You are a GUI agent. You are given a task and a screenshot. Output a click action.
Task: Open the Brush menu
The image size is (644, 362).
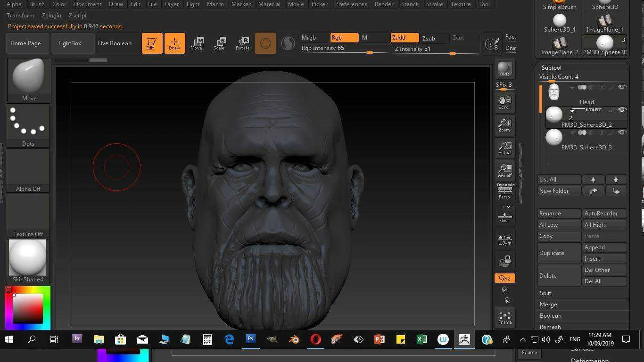coord(37,4)
